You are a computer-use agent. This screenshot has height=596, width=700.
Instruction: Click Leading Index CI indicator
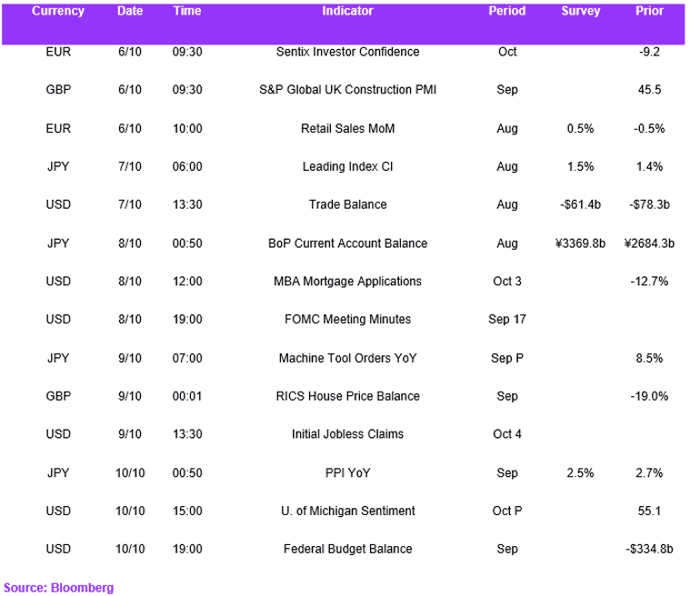click(347, 166)
